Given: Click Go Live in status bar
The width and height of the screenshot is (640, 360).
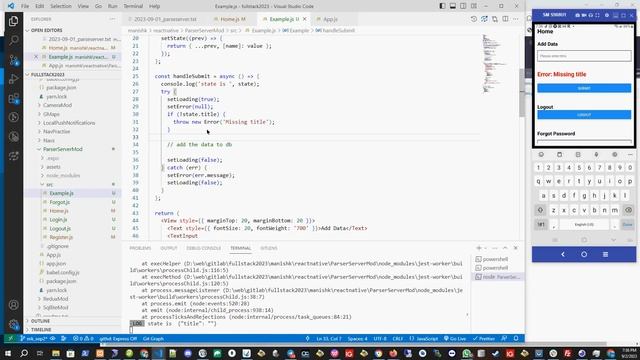Looking at the screenshot, I should point(455,339).
